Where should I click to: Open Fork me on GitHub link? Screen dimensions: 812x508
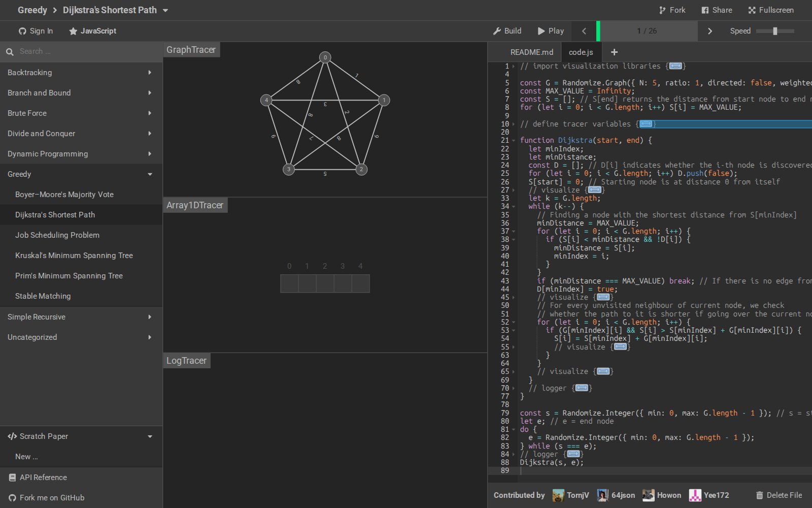tap(81, 498)
